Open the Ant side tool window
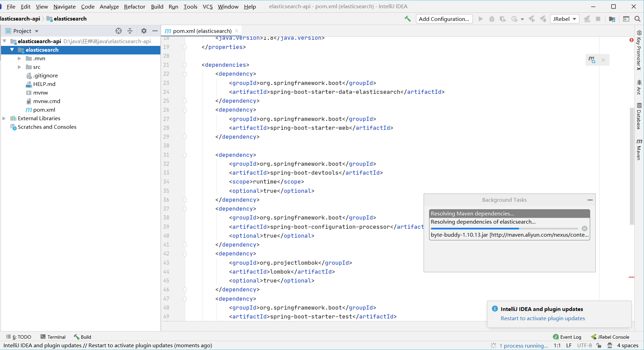The width and height of the screenshot is (644, 350). [x=639, y=87]
